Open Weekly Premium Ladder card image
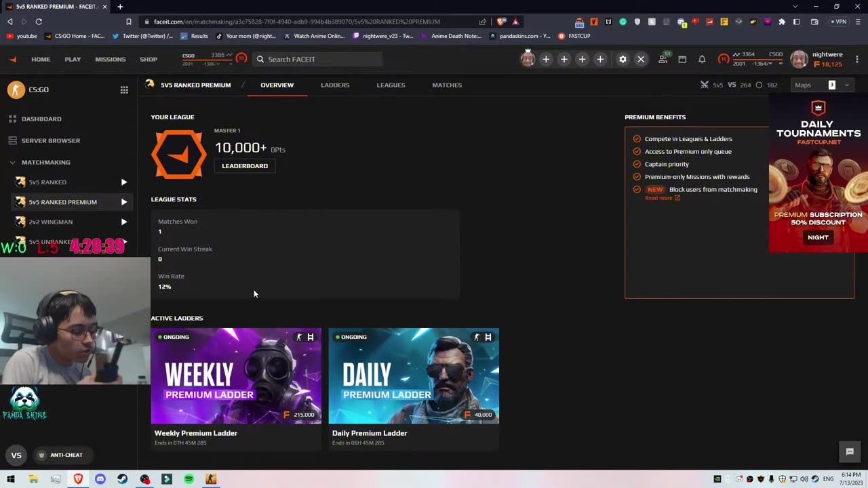This screenshot has height=488, width=868. pos(236,376)
